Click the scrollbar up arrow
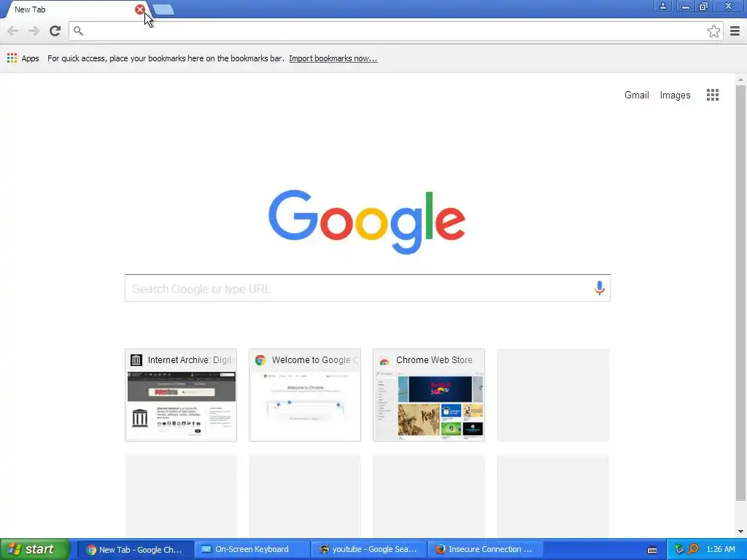The height and width of the screenshot is (560, 747). point(740,79)
